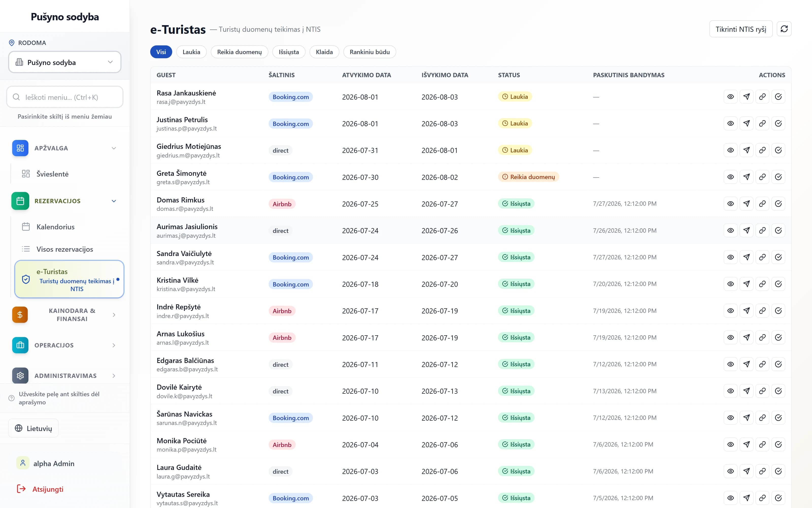Click the Booking.com badge for Kristina Vilkė
This screenshot has height=508, width=812.
291,284
